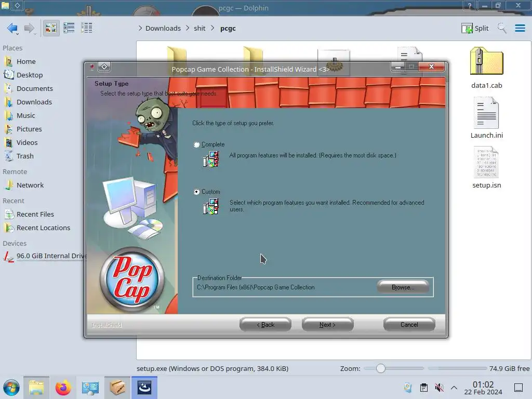The width and height of the screenshot is (532, 399).
Task: Open the Dolphin search tool
Action: [x=502, y=28]
